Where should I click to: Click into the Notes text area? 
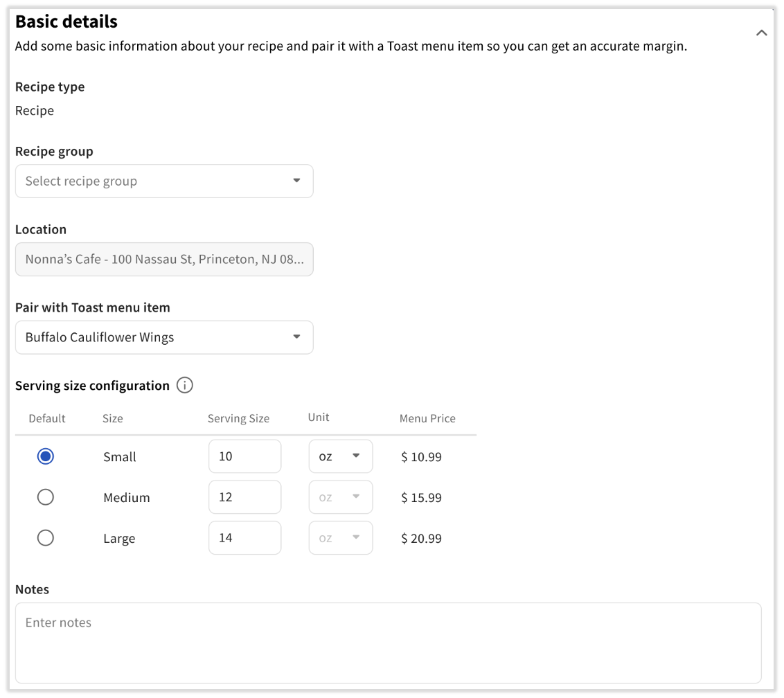coord(388,643)
